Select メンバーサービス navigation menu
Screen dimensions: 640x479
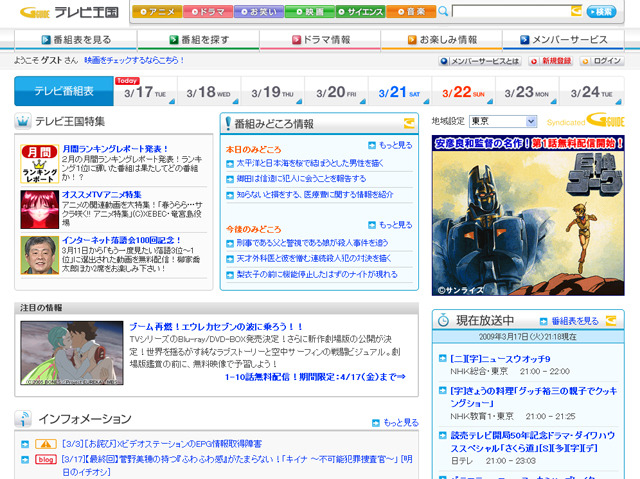tap(563, 40)
